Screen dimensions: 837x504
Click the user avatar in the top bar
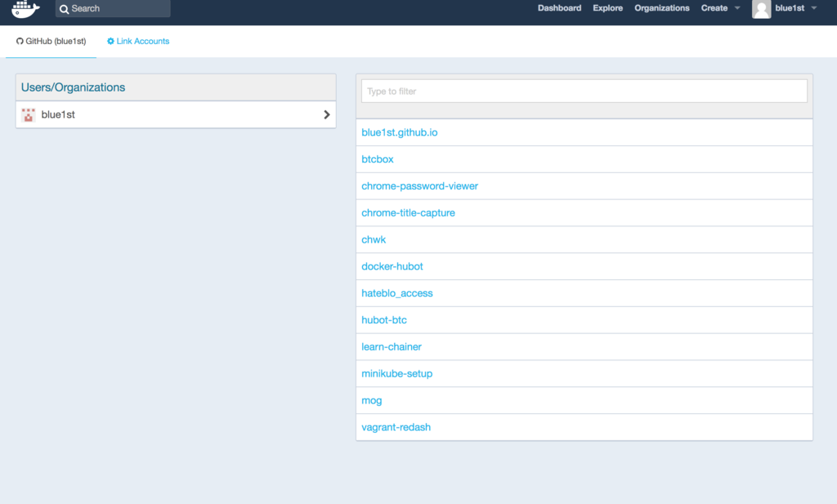761,8
